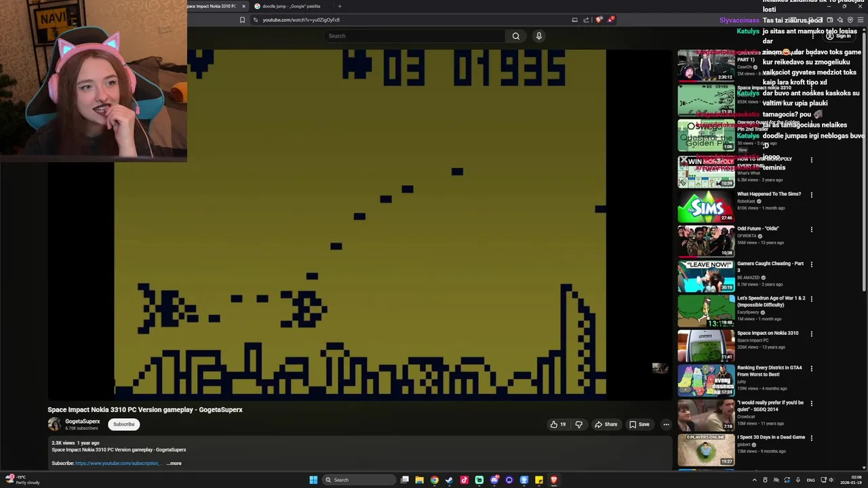Click the 2.3K views 1 year ago text
The height and width of the screenshot is (488, 868).
pyautogui.click(x=75, y=443)
